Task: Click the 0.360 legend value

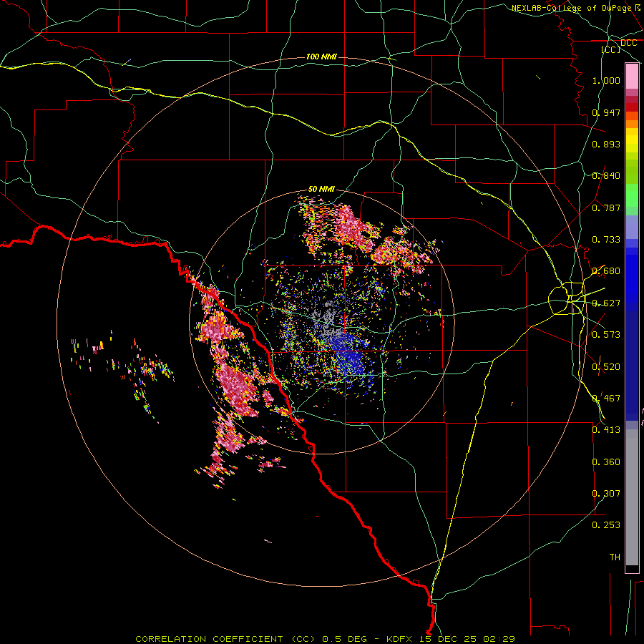Action: click(606, 462)
